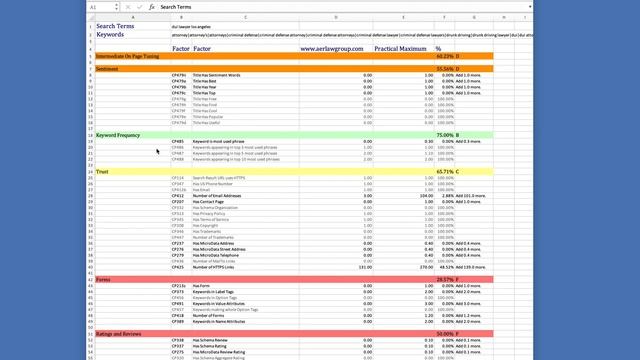This screenshot has height=360, width=640.
Task: Select column C header
Action: (x=245, y=18)
